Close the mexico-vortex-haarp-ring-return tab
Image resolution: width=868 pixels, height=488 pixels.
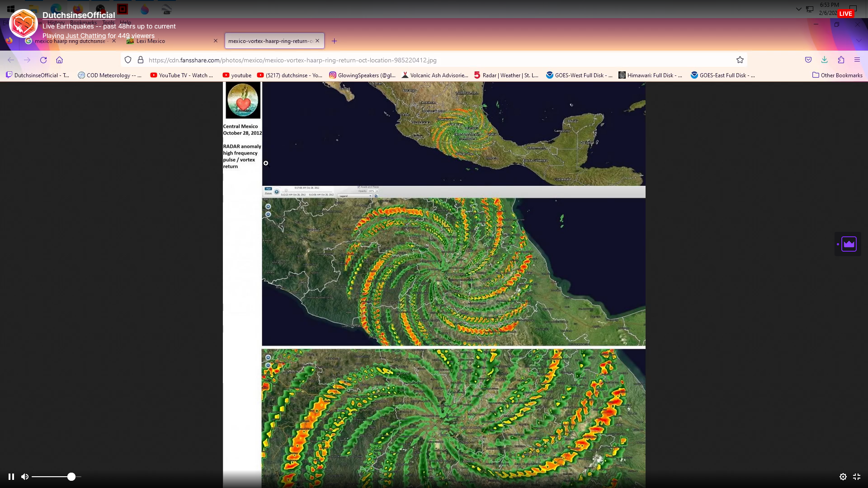coord(317,41)
